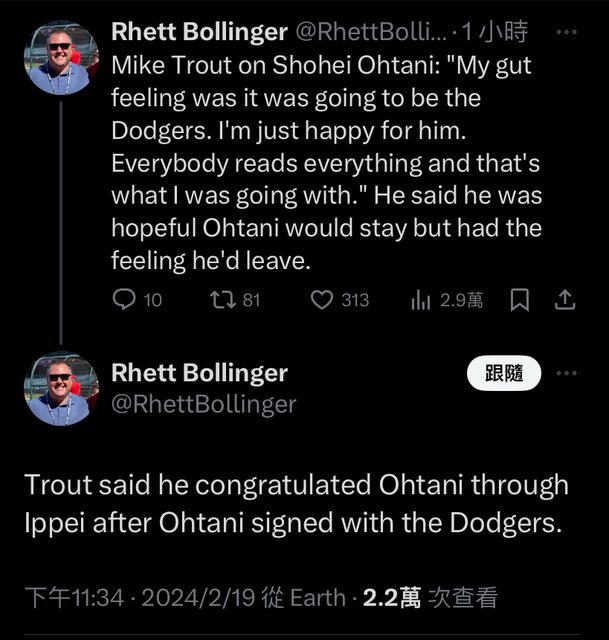The image size is (609, 640).
Task: Click the 下午11:34 · 2024/2/19 timestamp
Action: click(x=142, y=598)
